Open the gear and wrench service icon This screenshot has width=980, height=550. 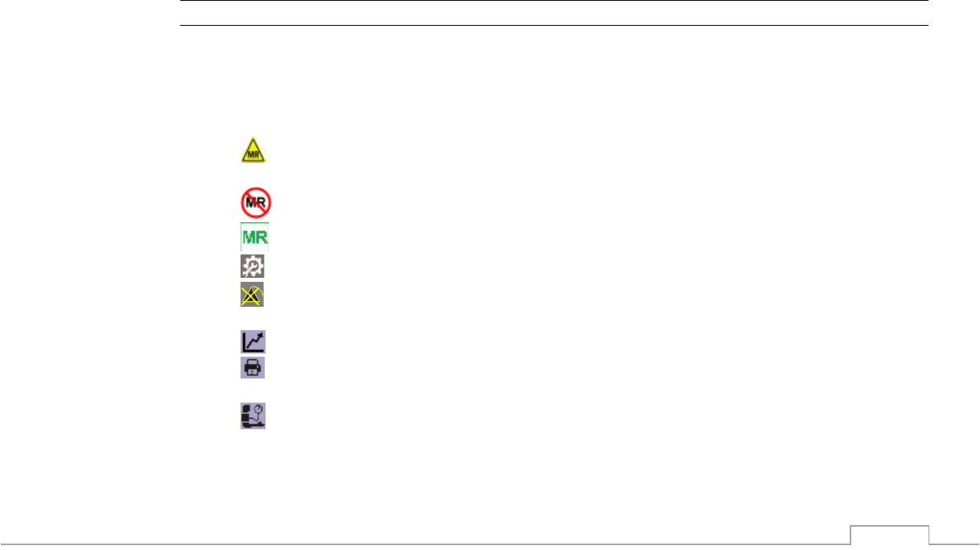pyautogui.click(x=253, y=267)
